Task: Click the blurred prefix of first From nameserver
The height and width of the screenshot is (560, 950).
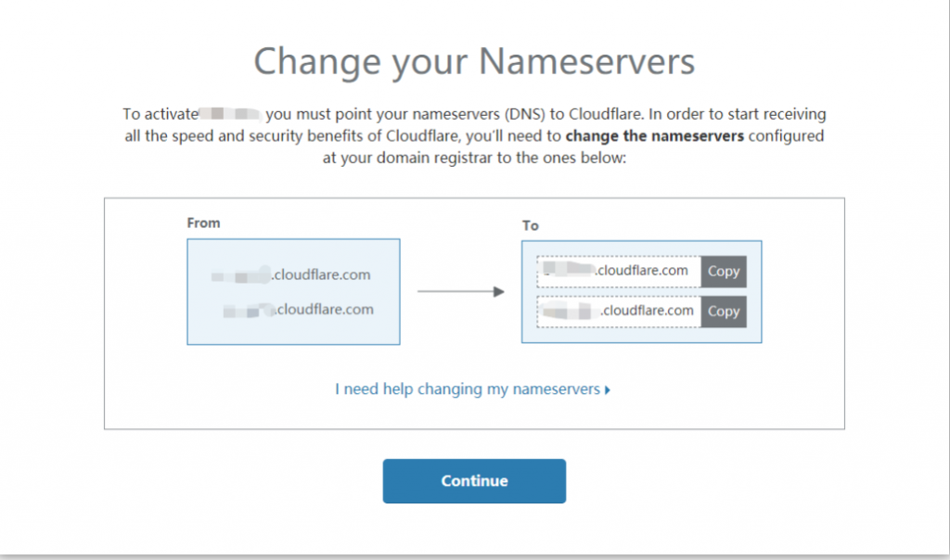Action: point(240,275)
